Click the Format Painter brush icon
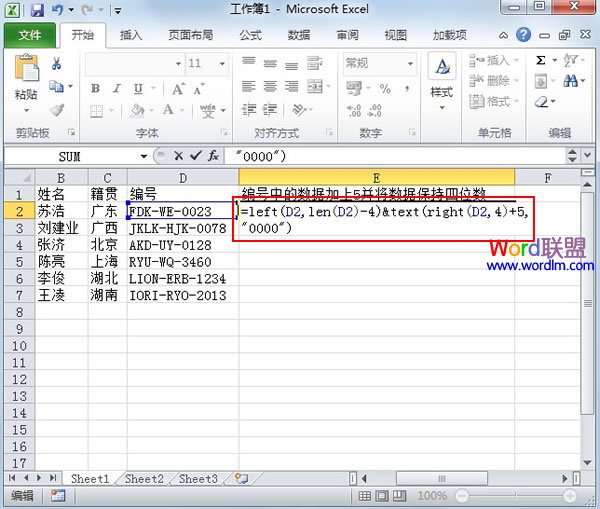Viewport: 600px width, 509px height. pos(57,110)
